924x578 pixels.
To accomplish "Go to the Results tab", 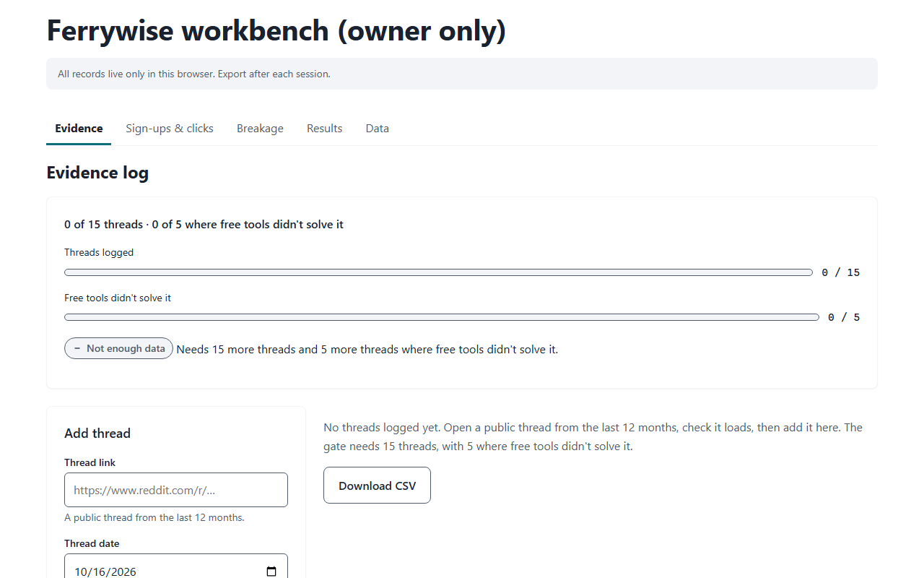I will pyautogui.click(x=324, y=129).
